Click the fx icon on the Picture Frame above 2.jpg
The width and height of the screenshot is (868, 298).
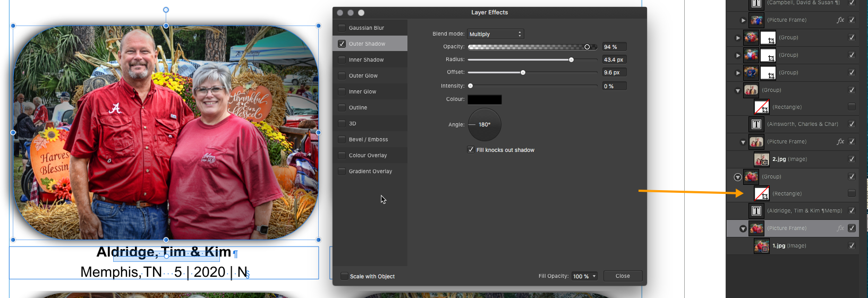tap(840, 142)
